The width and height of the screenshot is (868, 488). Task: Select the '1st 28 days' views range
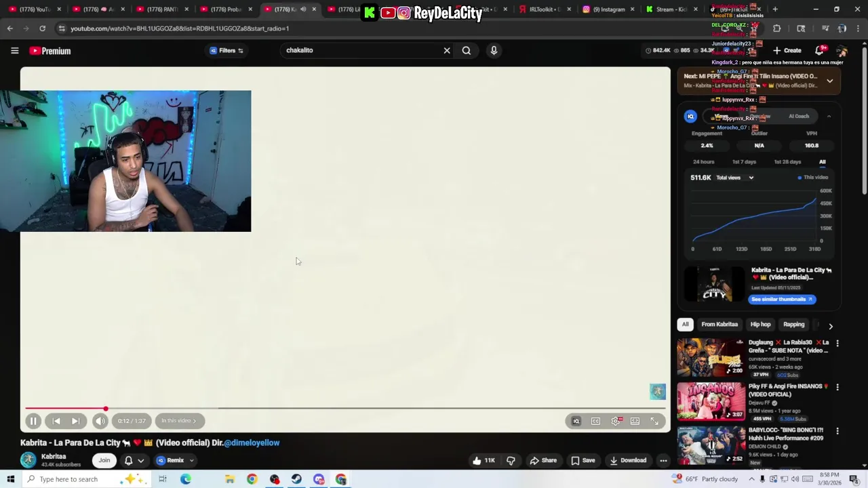click(x=787, y=162)
